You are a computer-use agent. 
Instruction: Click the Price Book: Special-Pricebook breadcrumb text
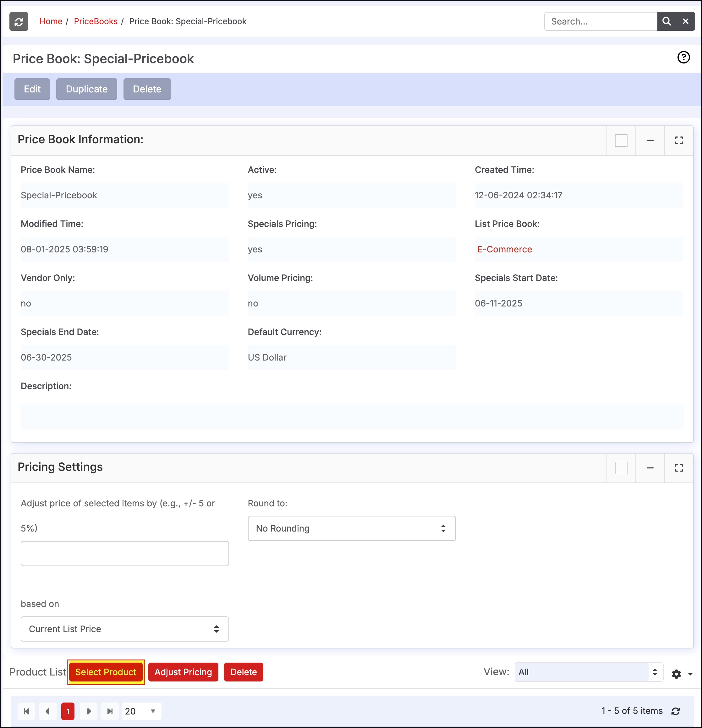[188, 22]
